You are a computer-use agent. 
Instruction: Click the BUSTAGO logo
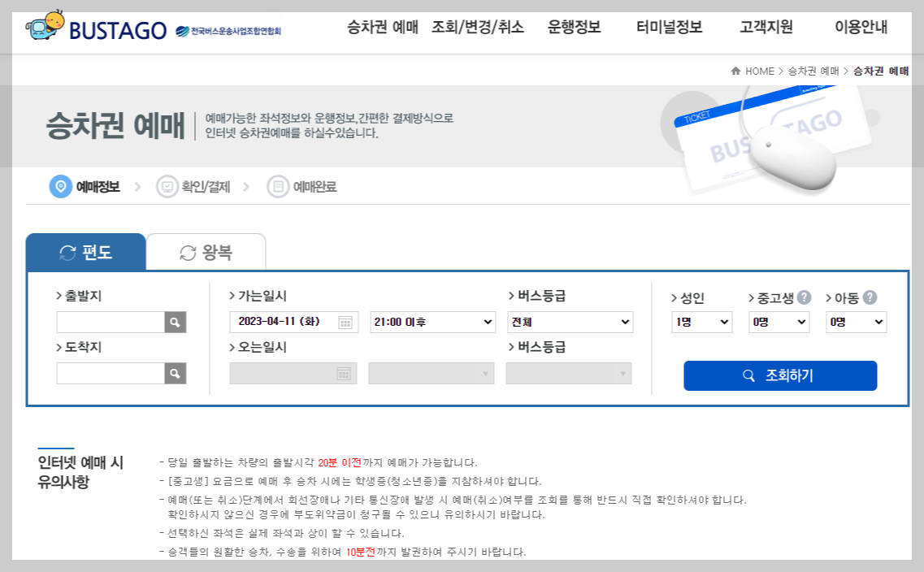point(96,27)
